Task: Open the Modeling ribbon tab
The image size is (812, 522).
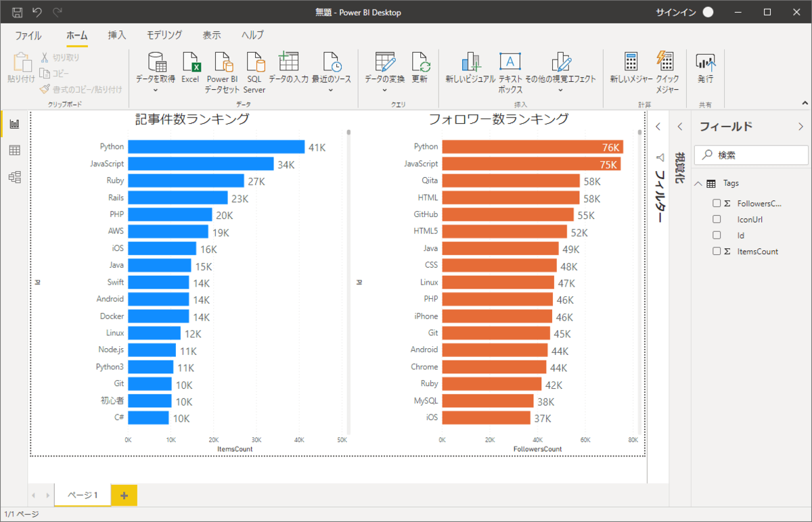Action: tap(164, 35)
